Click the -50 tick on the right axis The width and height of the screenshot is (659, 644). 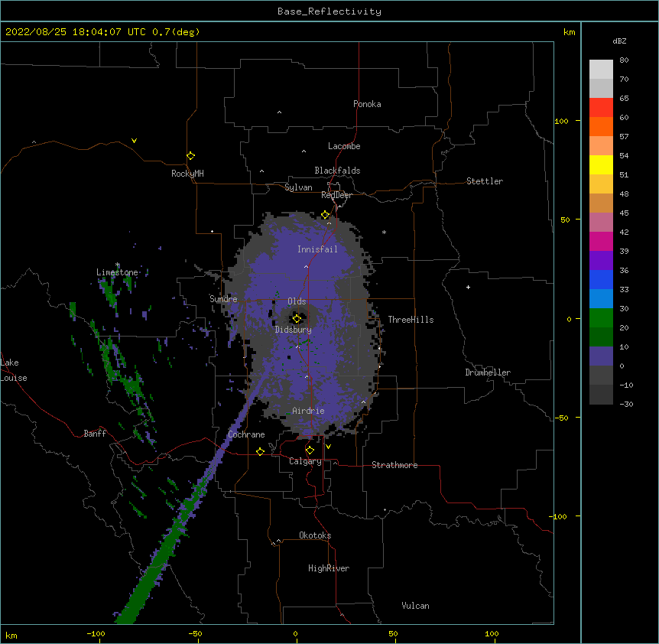pyautogui.click(x=561, y=418)
